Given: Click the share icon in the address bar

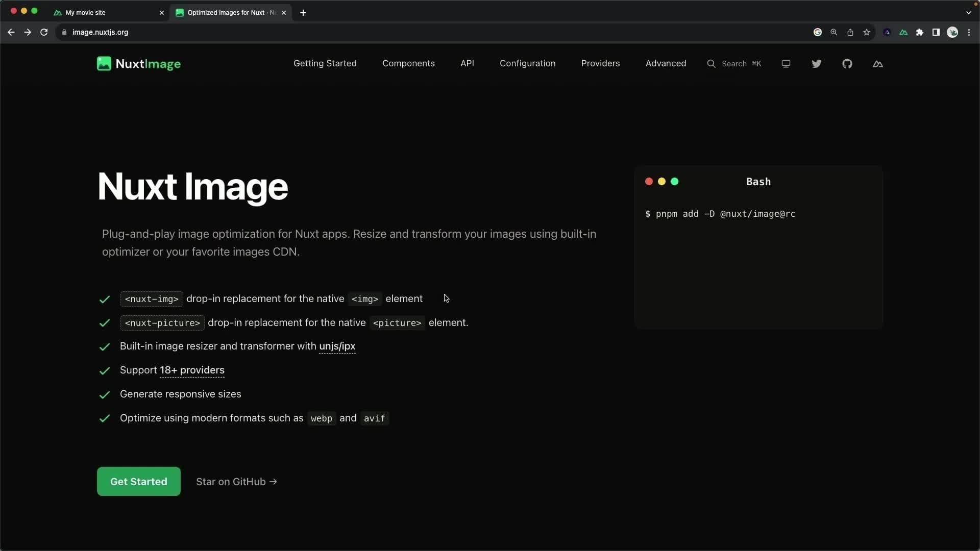Looking at the screenshot, I should click(850, 32).
